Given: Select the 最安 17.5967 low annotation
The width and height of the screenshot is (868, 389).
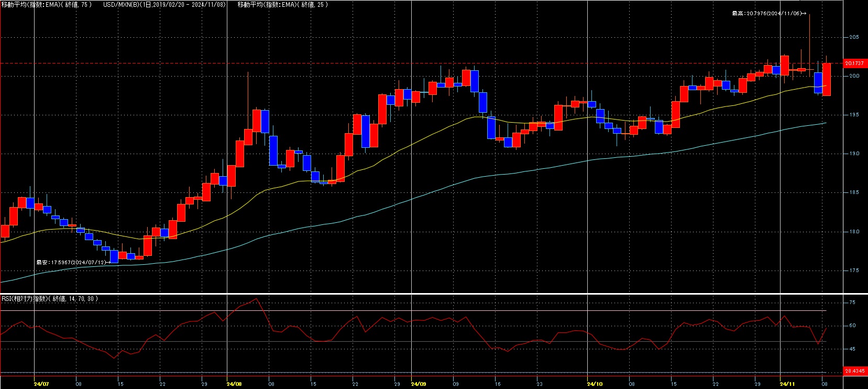Looking at the screenshot, I should 73,262.
